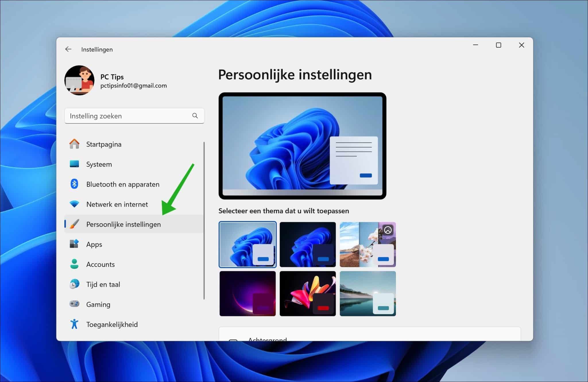This screenshot has width=588, height=382.
Task: Click the Tijd en taal clock icon
Action: coord(75,284)
